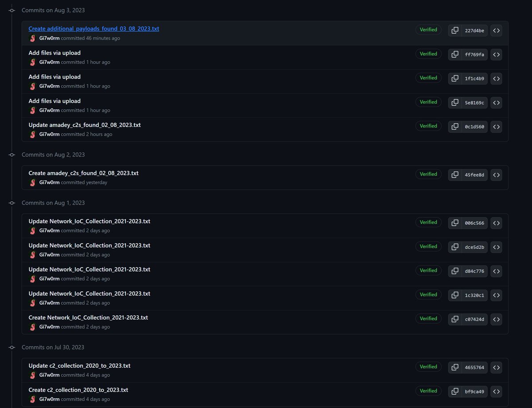Show Verified signature for commit 45fee8d
This screenshot has width=532, height=408.
tap(428, 174)
